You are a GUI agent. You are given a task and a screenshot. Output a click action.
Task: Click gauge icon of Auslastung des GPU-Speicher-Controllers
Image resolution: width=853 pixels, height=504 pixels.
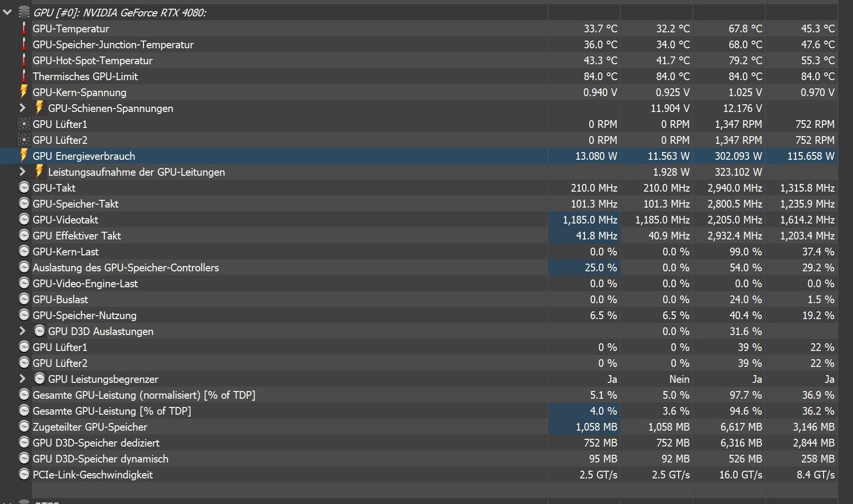point(24,267)
